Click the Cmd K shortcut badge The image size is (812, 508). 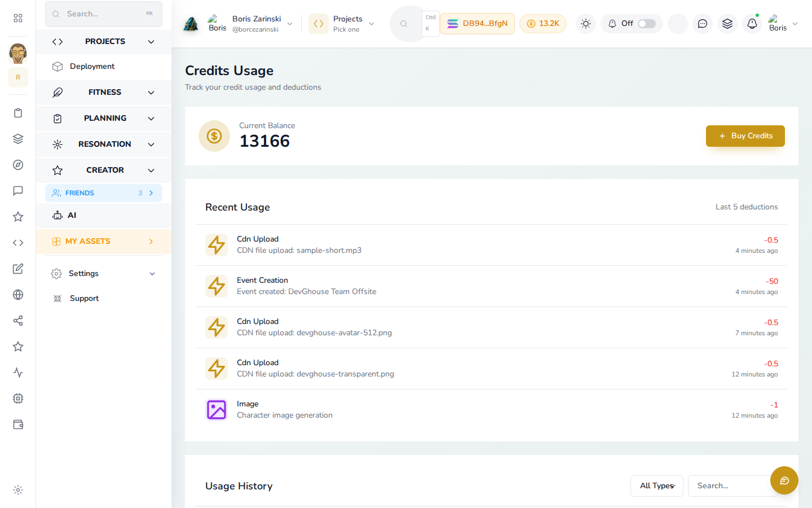point(431,24)
